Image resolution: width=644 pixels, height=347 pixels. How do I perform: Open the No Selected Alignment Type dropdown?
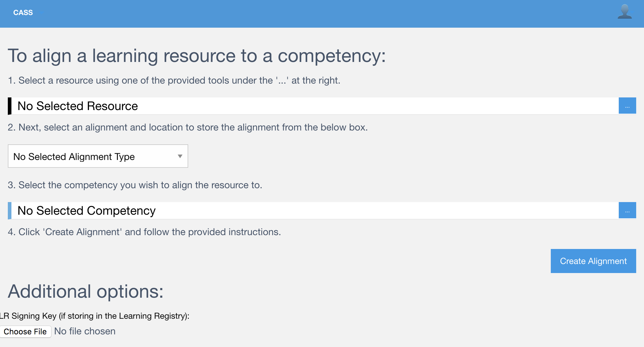(97, 156)
